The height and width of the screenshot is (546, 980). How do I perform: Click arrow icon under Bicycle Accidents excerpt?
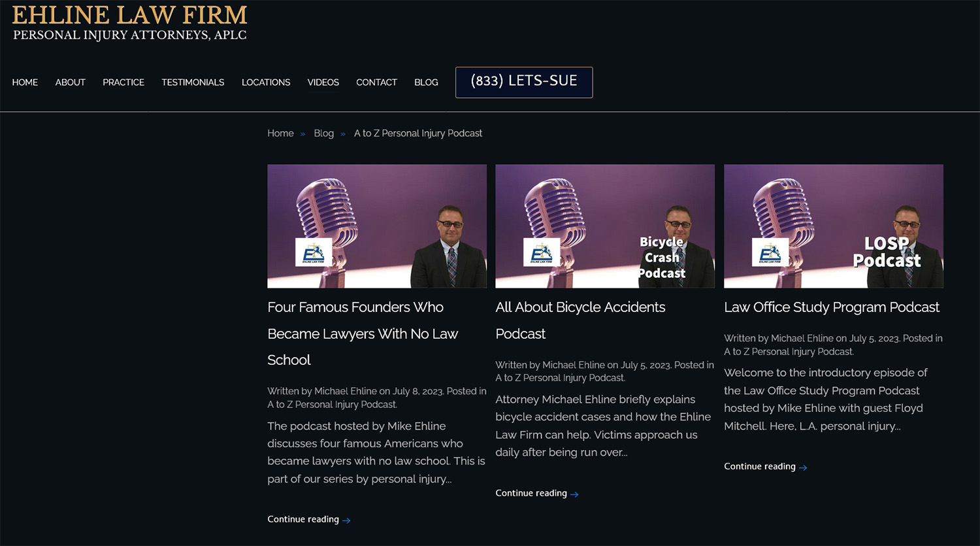pyautogui.click(x=574, y=494)
